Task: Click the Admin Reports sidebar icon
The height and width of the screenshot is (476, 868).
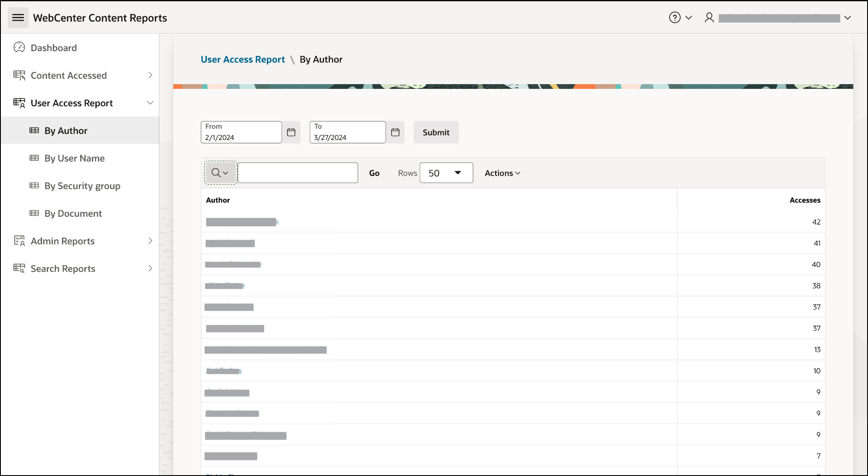Action: click(19, 241)
